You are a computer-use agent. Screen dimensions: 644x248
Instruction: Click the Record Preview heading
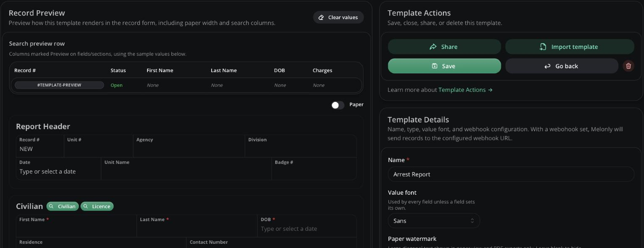(37, 13)
